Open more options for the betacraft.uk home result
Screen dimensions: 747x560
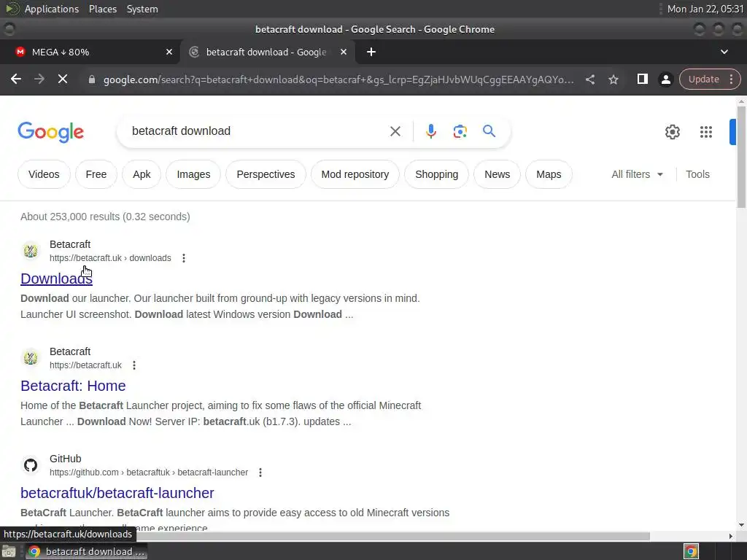134,365
